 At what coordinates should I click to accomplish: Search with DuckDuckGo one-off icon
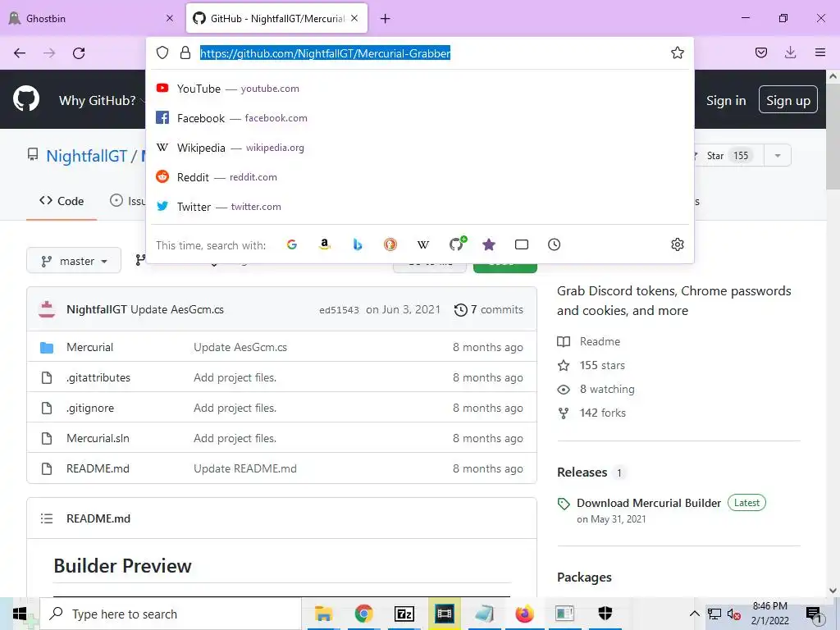(x=390, y=244)
